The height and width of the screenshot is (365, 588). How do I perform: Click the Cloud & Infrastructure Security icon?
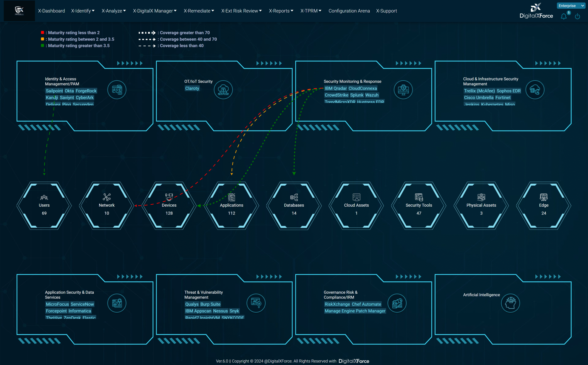(535, 90)
